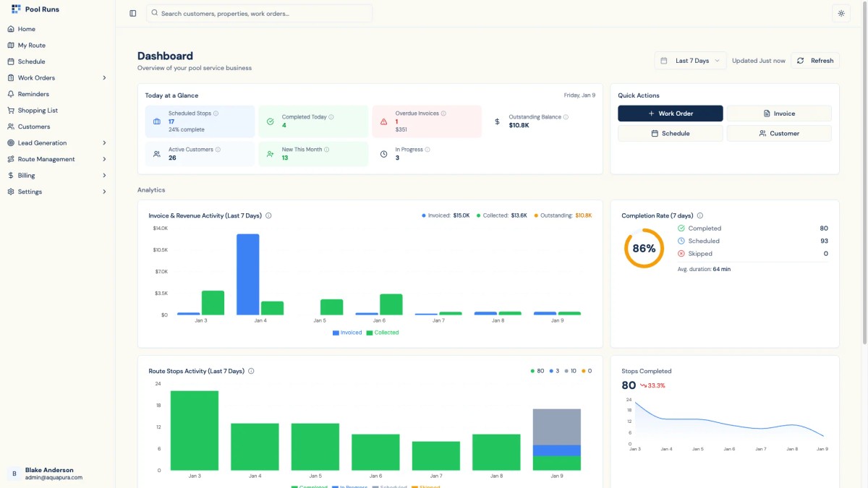868x488 pixels.
Task: Click the Schedule quick action button
Action: coord(670,134)
